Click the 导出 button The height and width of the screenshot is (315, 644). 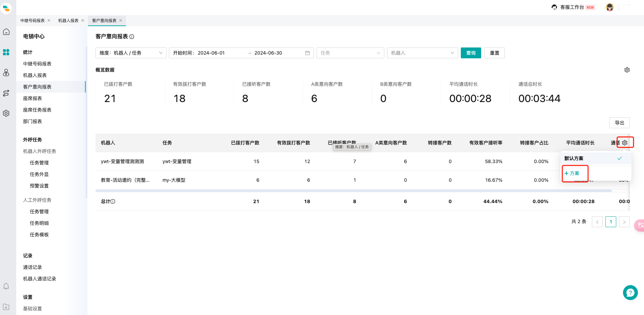[x=620, y=123]
